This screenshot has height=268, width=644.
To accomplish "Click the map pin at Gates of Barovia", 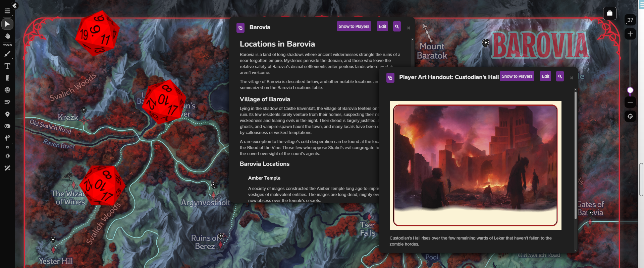I will tap(590, 213).
